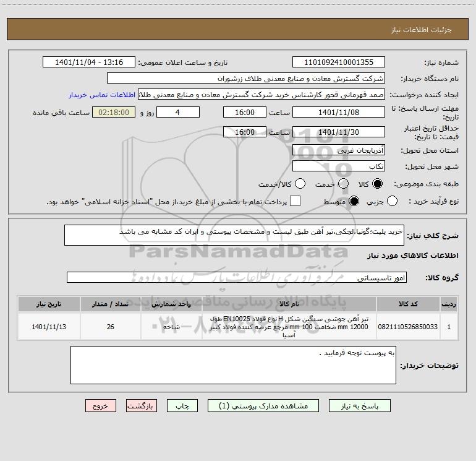Image resolution: width=476 pixels, height=461 pixels.
Task: Click the بازگشت back button
Action: point(142,406)
